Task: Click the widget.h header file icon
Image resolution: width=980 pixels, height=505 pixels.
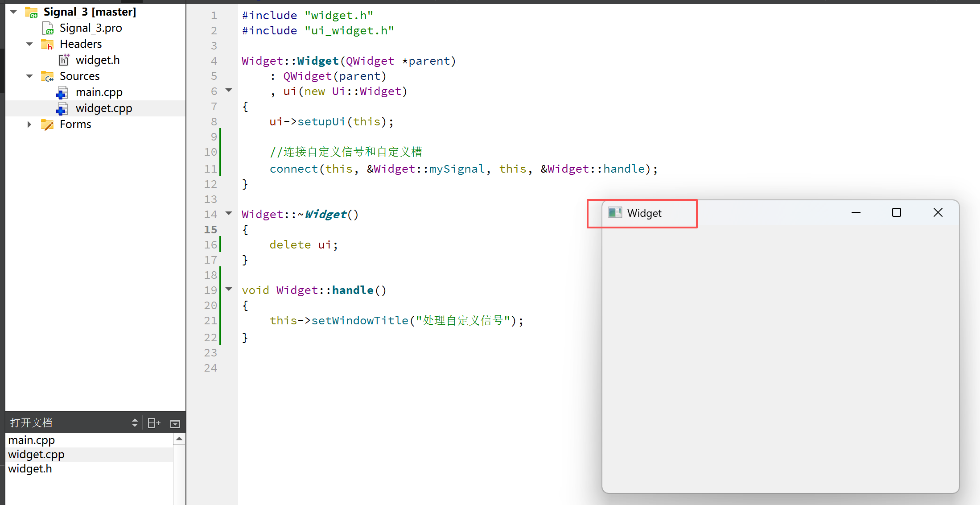Action: 64,60
